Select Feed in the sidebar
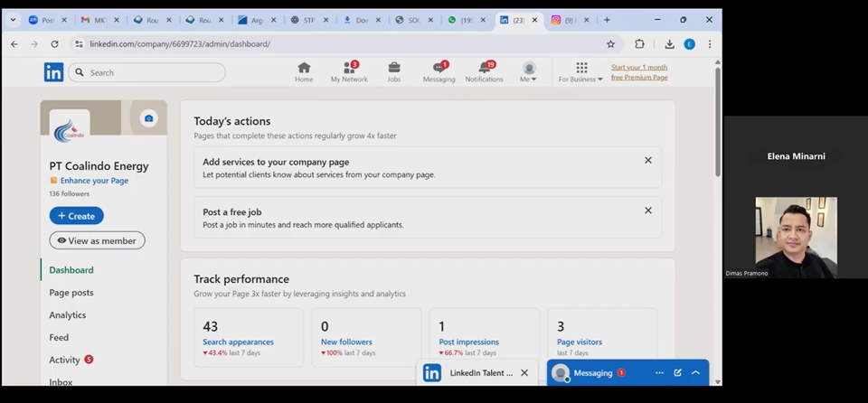 coord(59,338)
